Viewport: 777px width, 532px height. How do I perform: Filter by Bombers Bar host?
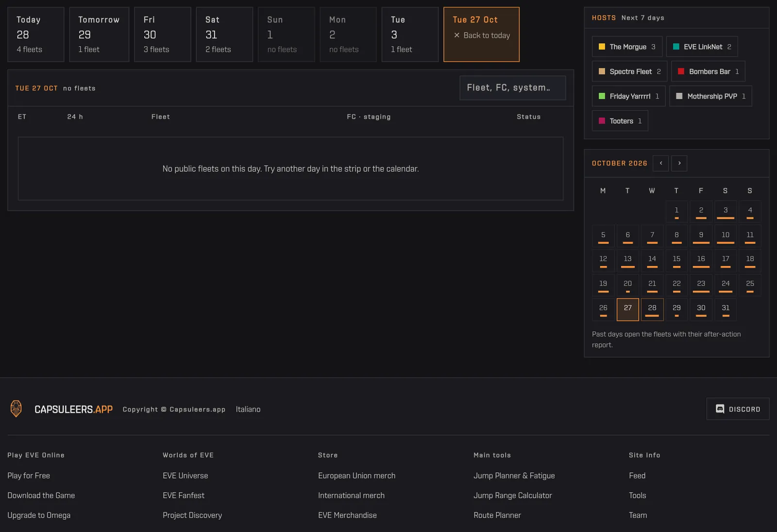(x=708, y=71)
